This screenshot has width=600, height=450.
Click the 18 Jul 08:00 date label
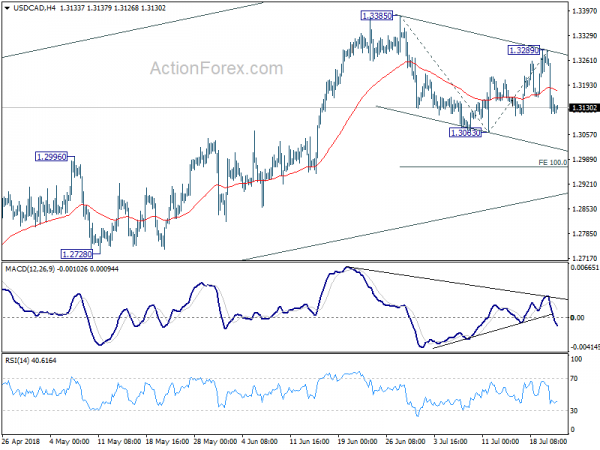point(548,441)
